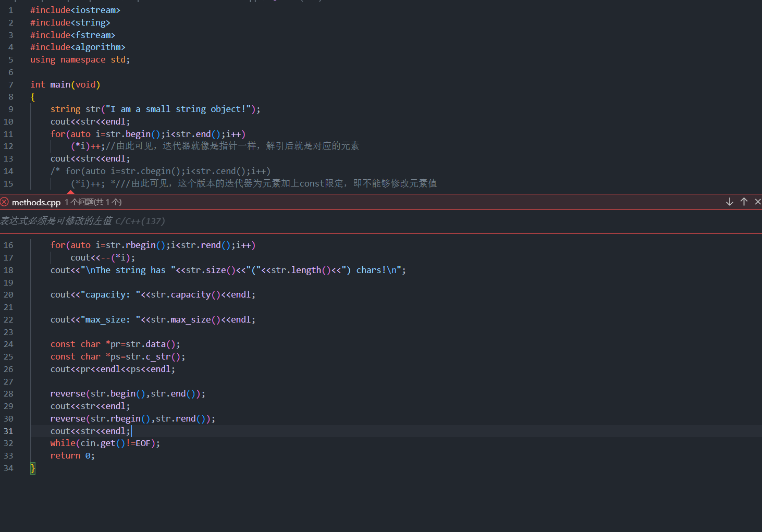762x532 pixels.
Task: Click '#include<fstream>' line
Action: (x=72, y=35)
